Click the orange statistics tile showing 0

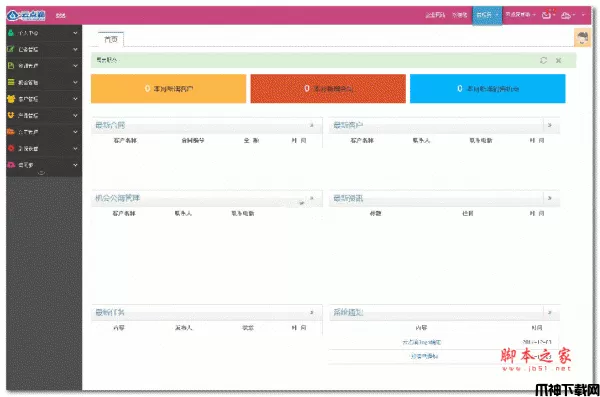(x=168, y=88)
